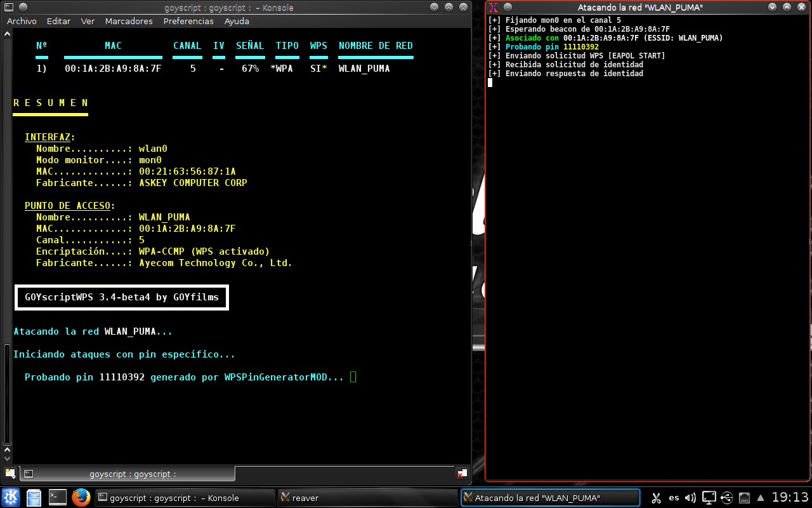Switch to 'Atacando la red "WLAN_PUMA"' taskbar entry
This screenshot has width=812, height=508.
pos(550,498)
